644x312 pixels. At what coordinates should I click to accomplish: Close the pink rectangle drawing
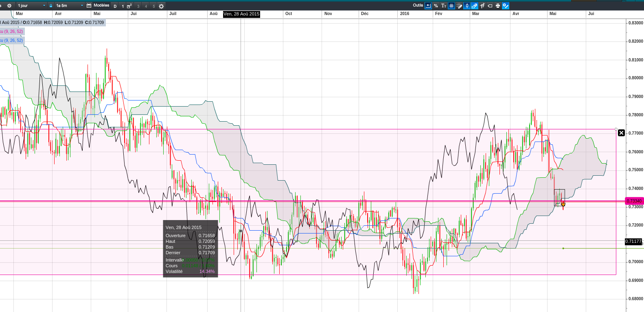[621, 133]
